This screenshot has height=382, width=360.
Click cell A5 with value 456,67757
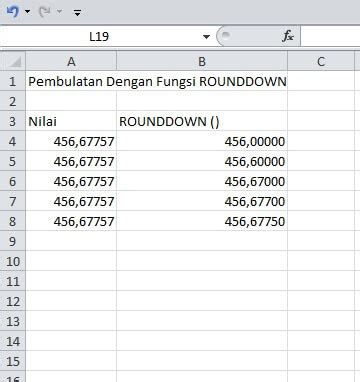[71, 161]
